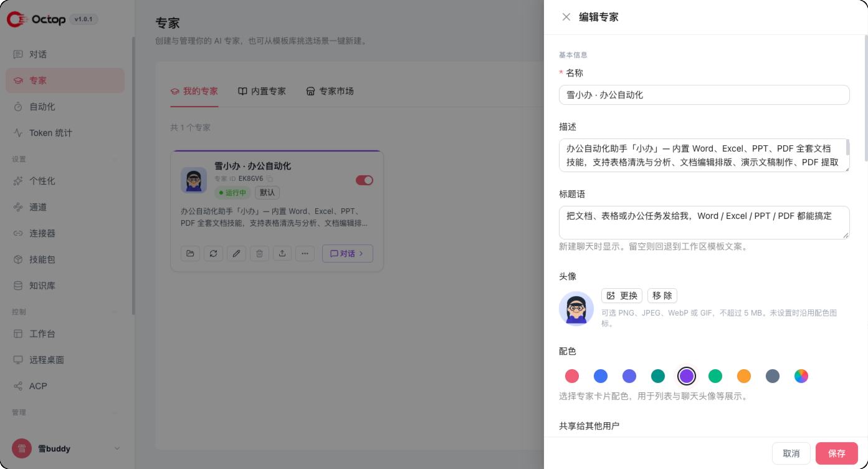Image resolution: width=868 pixels, height=469 pixels.
Task: Go to 自动化 in the sidebar
Action: click(65, 107)
